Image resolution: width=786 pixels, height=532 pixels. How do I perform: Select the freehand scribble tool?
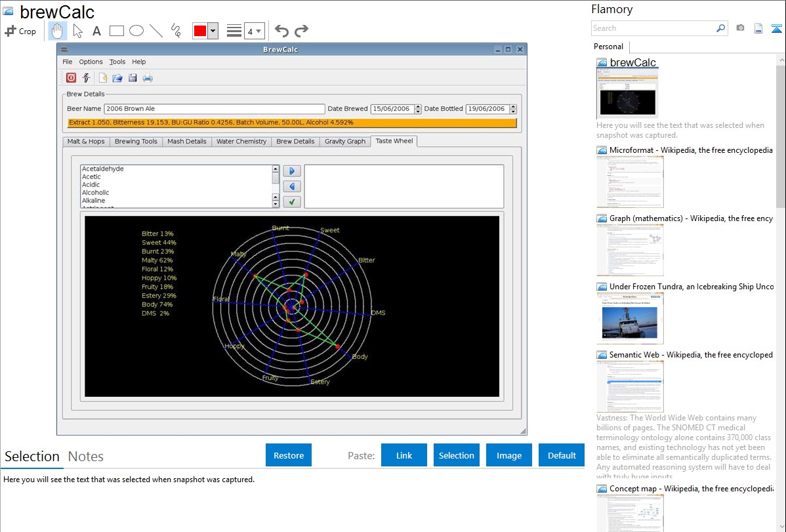click(176, 31)
